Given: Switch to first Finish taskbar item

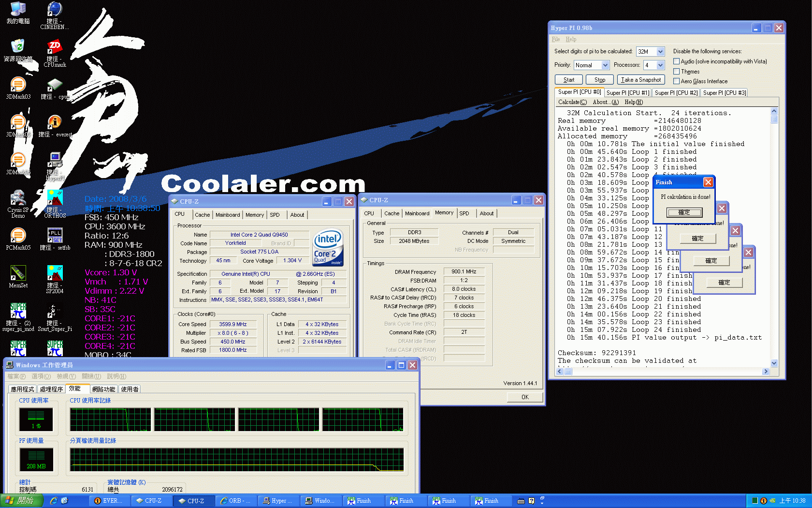Looking at the screenshot, I should pos(363,501).
